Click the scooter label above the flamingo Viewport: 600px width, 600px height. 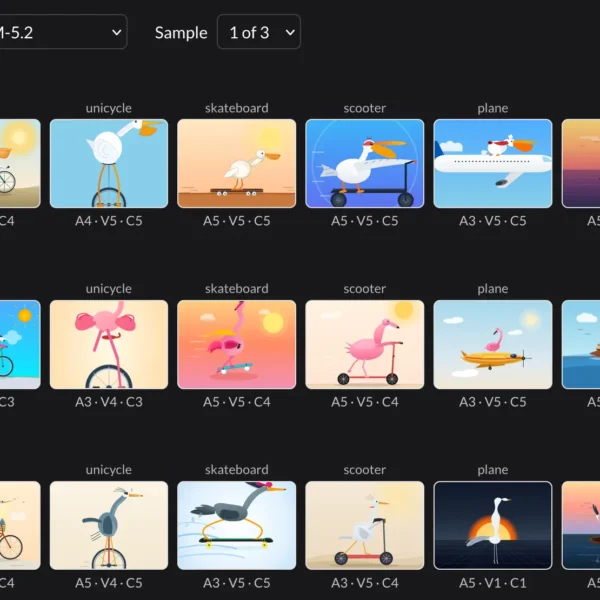click(365, 289)
